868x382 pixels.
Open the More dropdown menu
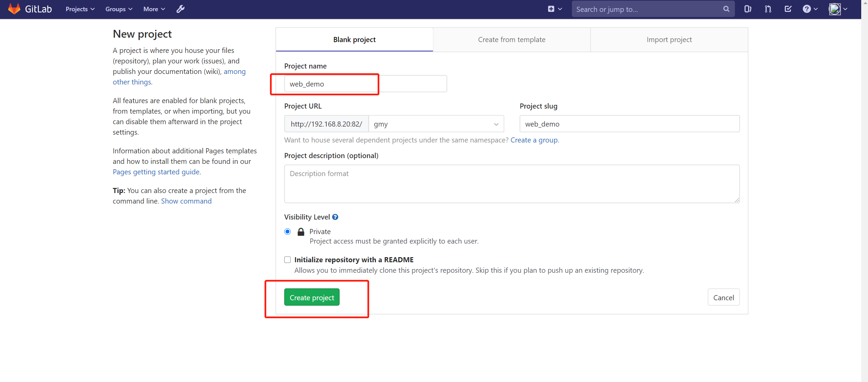[x=154, y=9]
